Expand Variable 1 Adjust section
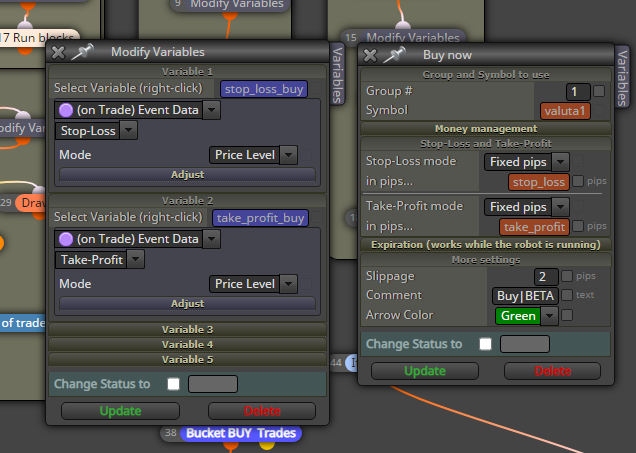636x453 pixels. click(187, 175)
